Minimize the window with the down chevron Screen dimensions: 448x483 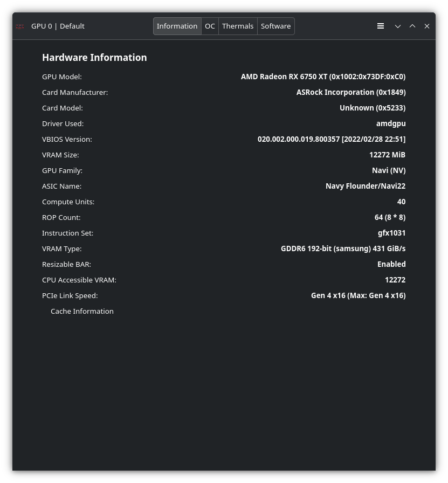[x=398, y=26]
